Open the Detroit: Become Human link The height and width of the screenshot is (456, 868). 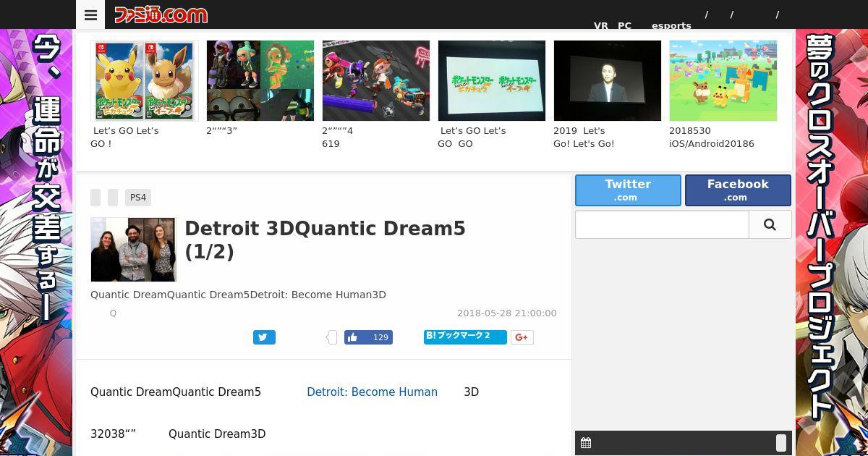[372, 392]
